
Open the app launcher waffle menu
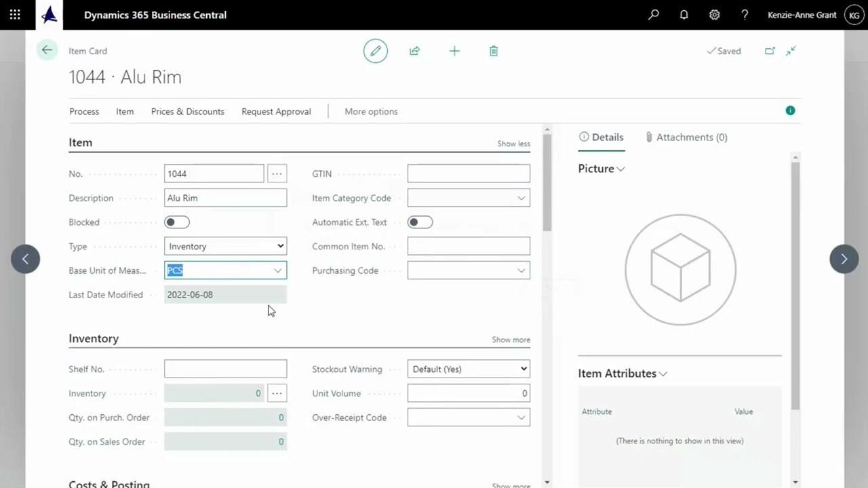[x=15, y=14]
